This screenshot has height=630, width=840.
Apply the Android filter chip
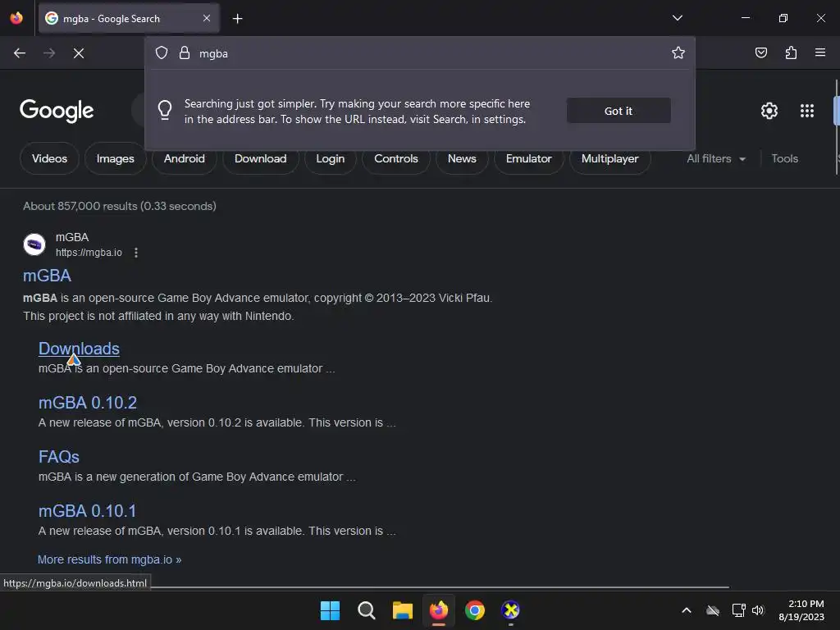pyautogui.click(x=185, y=158)
